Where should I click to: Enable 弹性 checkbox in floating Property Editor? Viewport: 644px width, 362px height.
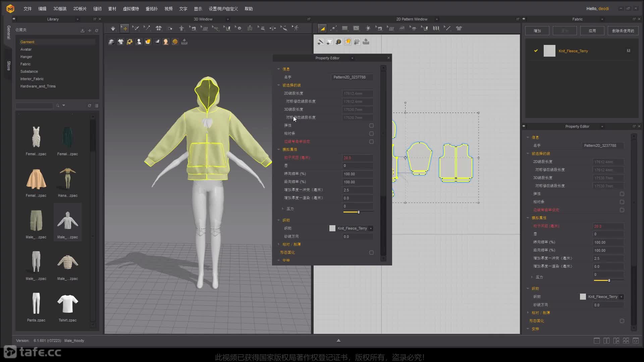pos(371,125)
